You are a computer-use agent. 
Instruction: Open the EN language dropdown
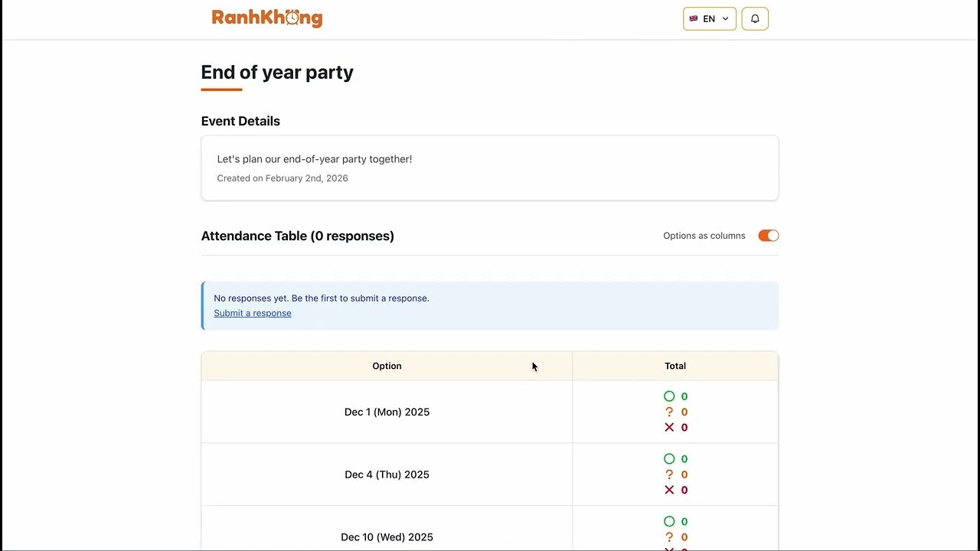(710, 19)
